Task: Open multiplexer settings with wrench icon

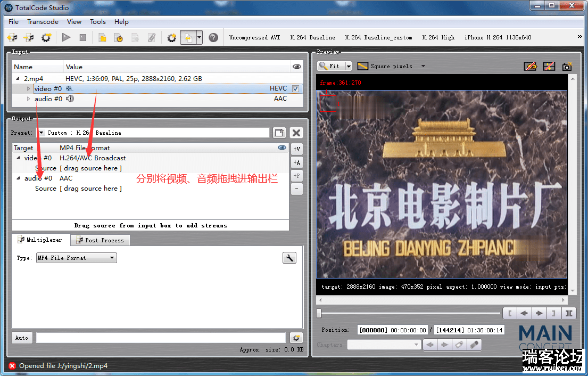Action: [289, 258]
